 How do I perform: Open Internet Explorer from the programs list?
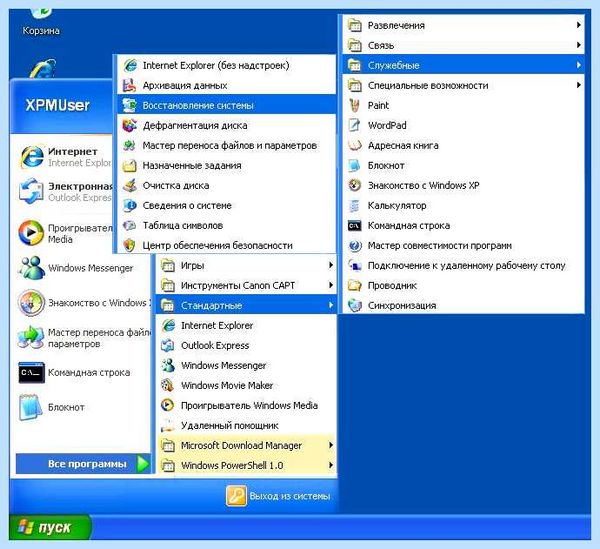(246, 326)
